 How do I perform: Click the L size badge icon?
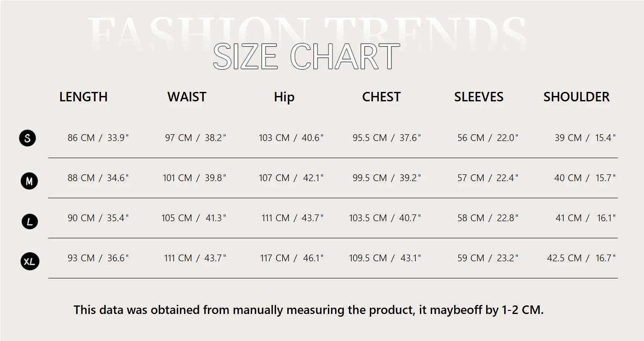(30, 221)
